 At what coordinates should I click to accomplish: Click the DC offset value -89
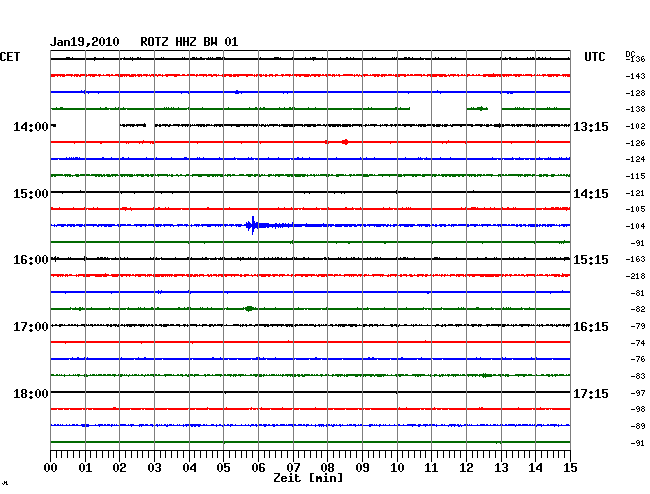coord(638,426)
